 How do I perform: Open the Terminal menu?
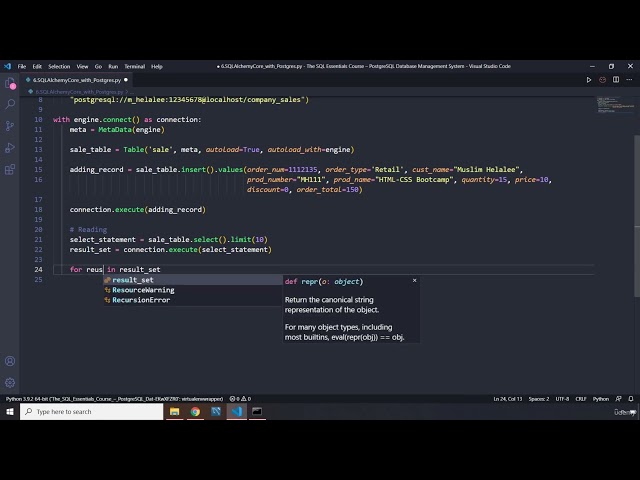click(x=135, y=66)
